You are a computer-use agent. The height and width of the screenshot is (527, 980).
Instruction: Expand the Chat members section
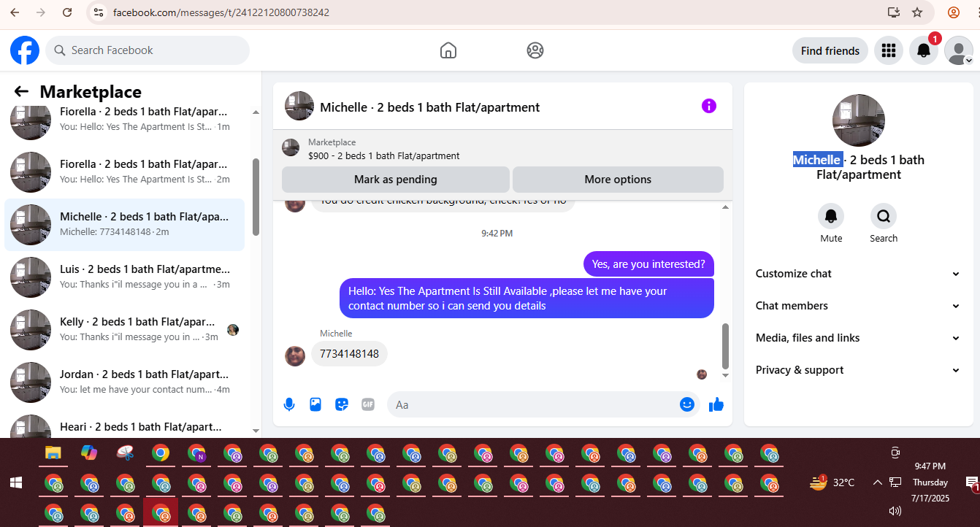point(858,306)
